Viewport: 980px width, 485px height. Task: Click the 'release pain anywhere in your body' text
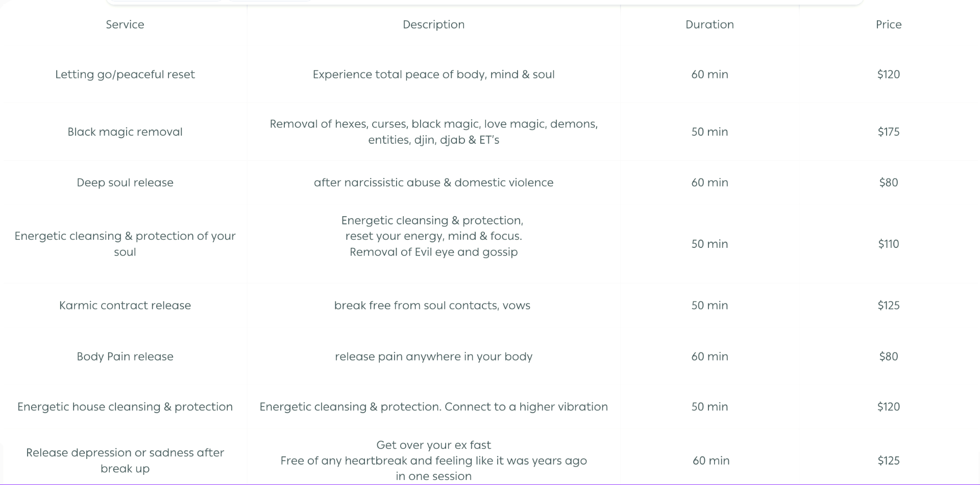pos(433,356)
